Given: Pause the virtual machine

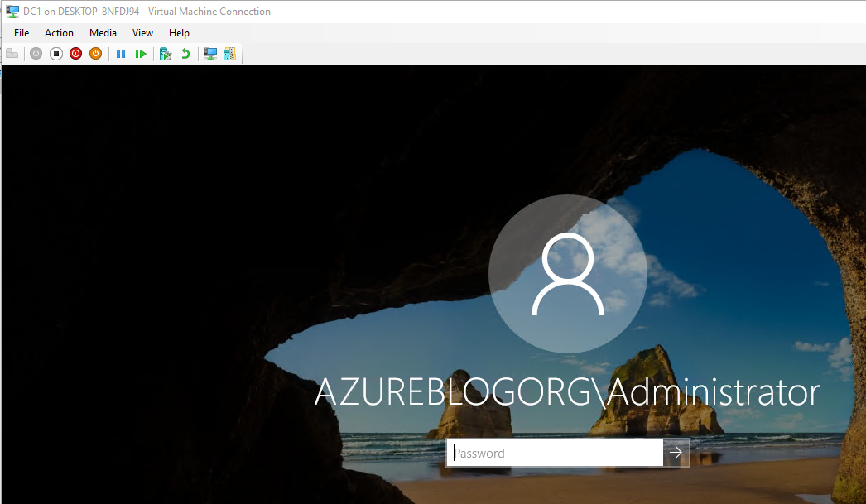Looking at the screenshot, I should pos(121,54).
